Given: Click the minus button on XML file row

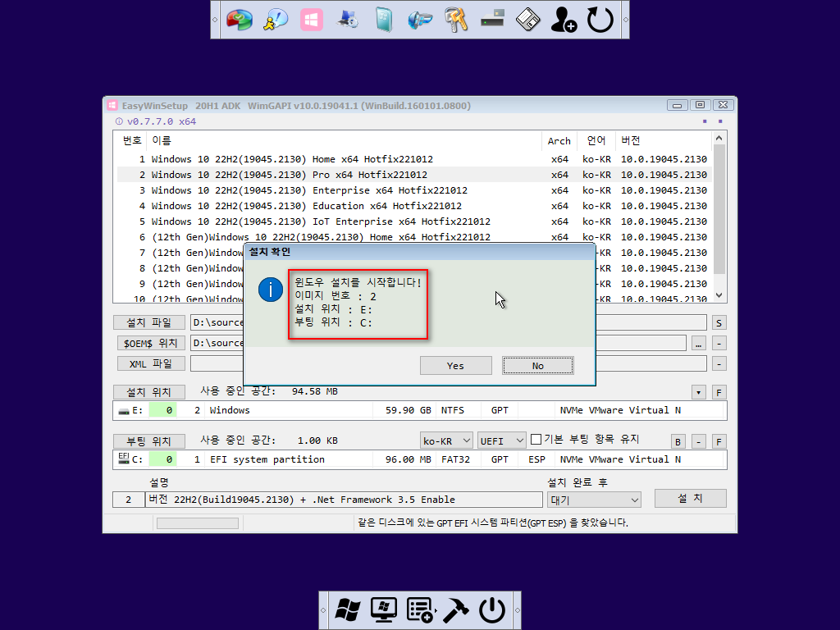Looking at the screenshot, I should click(x=719, y=363).
